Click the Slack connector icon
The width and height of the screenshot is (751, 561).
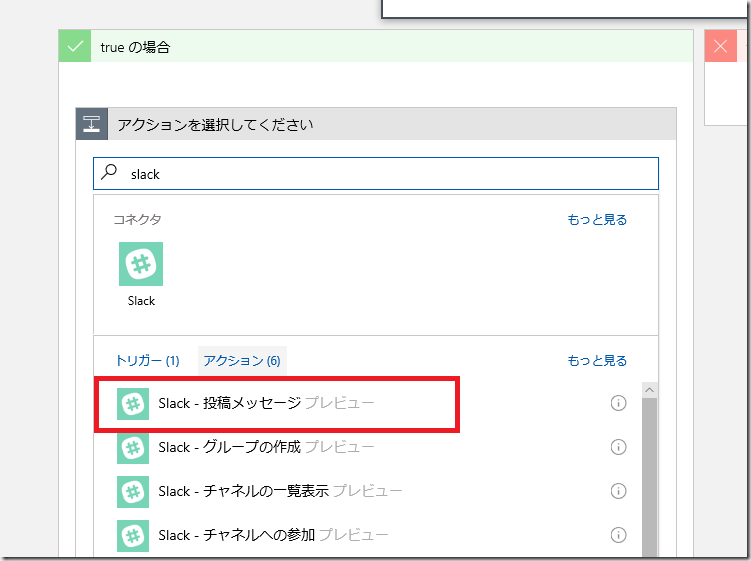pos(141,264)
